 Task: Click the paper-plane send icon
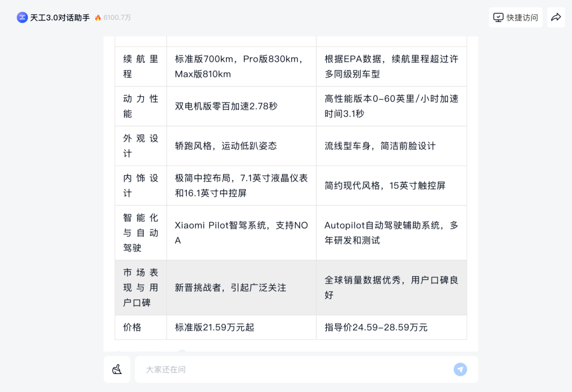coord(460,369)
